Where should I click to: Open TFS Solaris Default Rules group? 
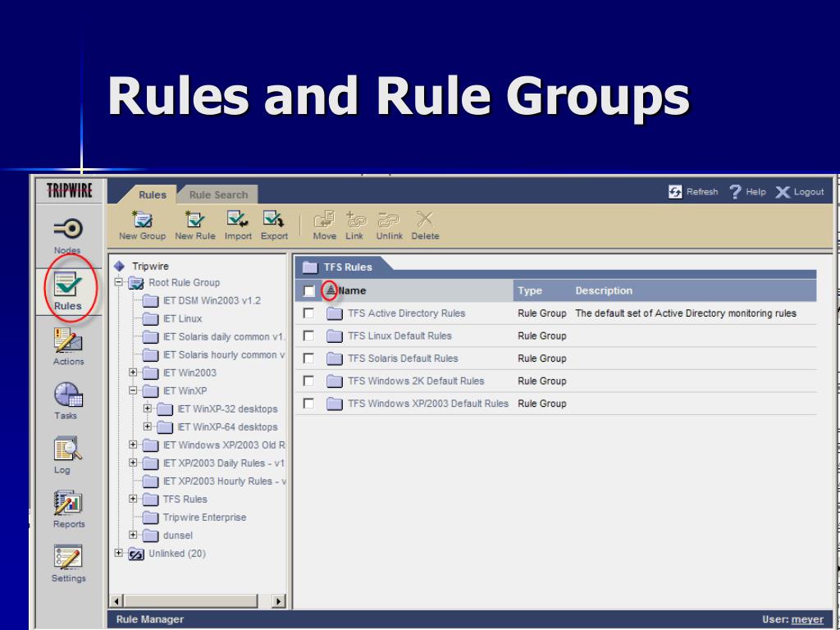(x=403, y=358)
